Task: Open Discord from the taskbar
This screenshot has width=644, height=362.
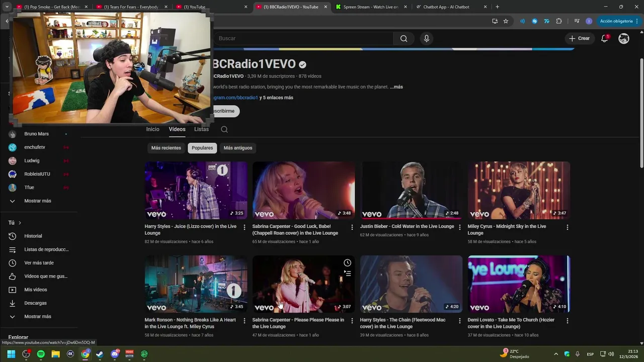Action: point(115,354)
